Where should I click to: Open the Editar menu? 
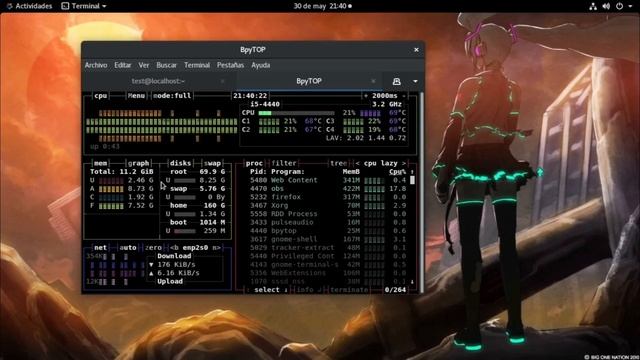click(x=122, y=65)
